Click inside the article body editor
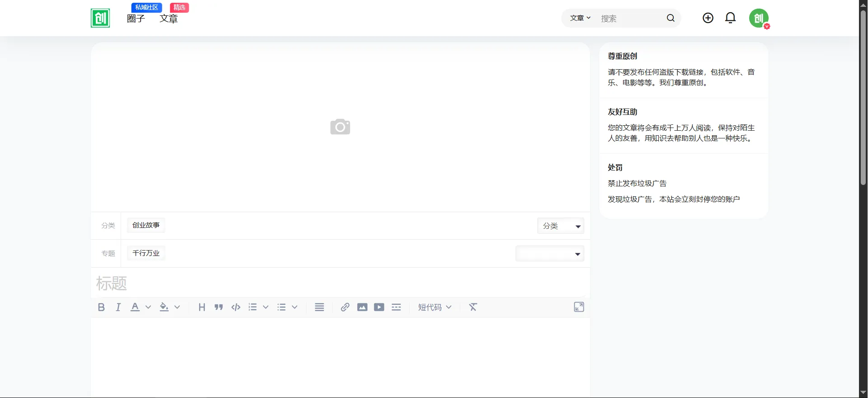The width and height of the screenshot is (868, 398). (x=340, y=358)
